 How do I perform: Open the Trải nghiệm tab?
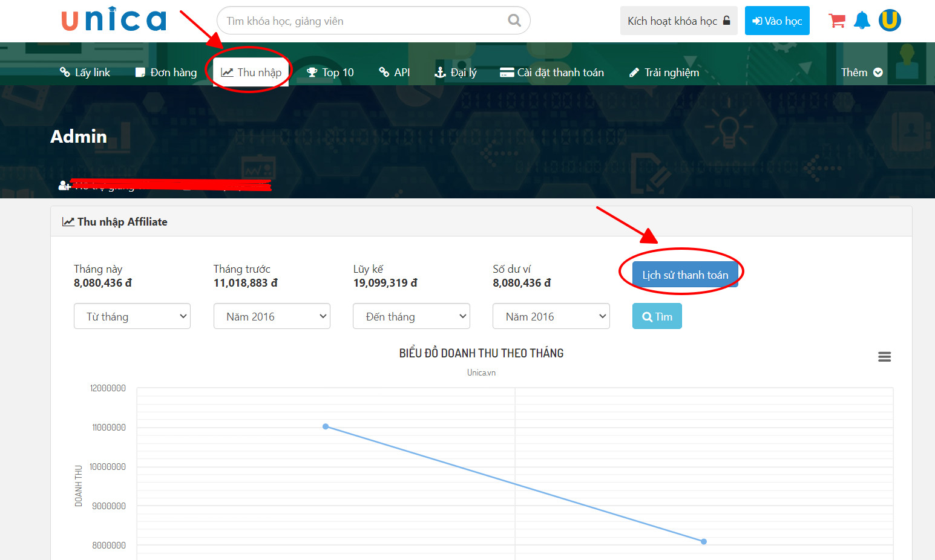pyautogui.click(x=664, y=73)
